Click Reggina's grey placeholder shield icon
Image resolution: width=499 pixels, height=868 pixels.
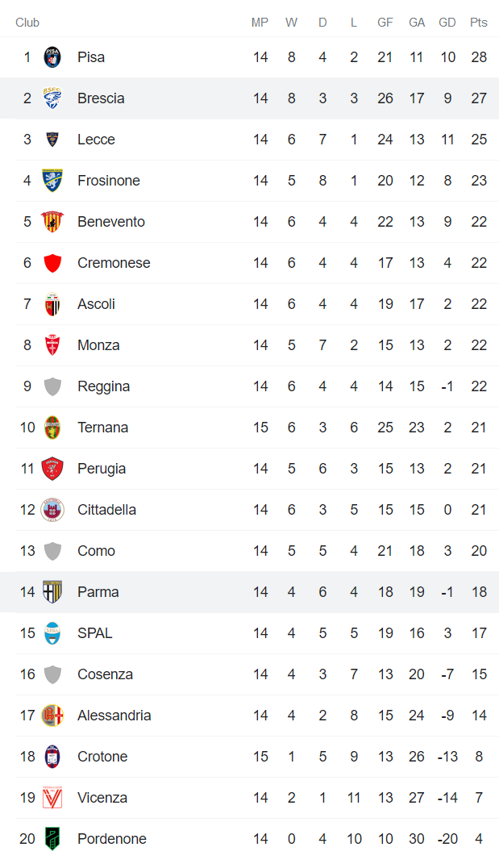(52, 386)
